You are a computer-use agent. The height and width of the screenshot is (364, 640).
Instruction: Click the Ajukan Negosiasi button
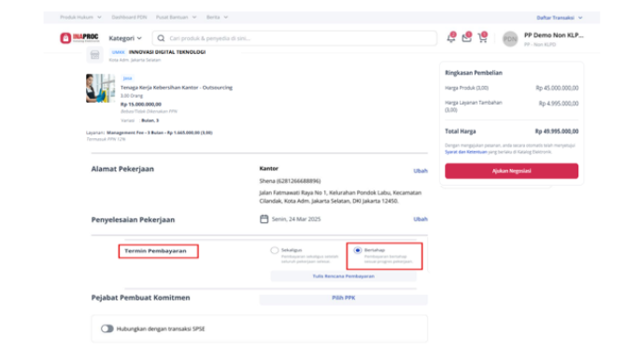[511, 171]
